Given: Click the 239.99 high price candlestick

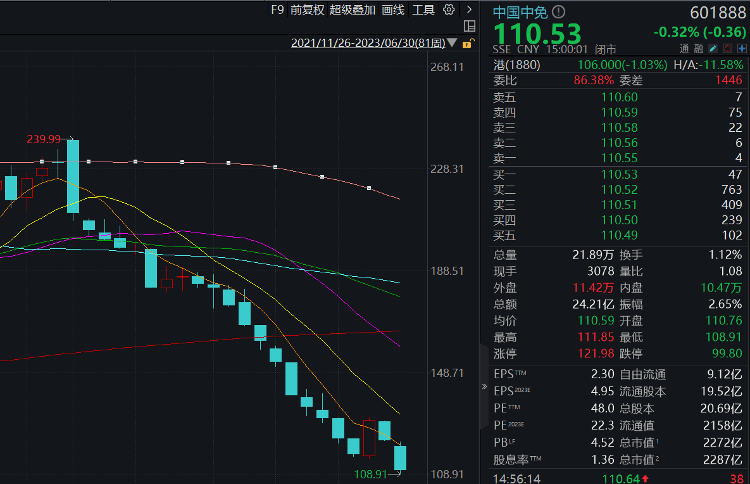Looking at the screenshot, I should pyautogui.click(x=73, y=176).
